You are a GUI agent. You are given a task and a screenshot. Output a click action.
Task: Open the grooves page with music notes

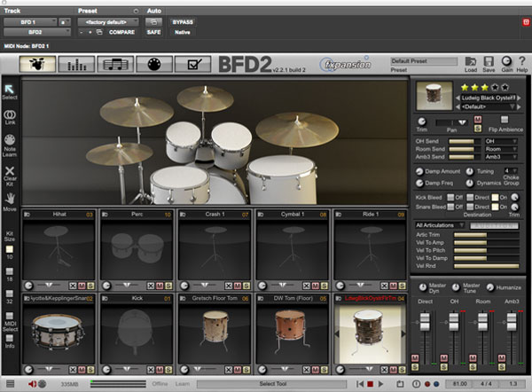point(115,63)
